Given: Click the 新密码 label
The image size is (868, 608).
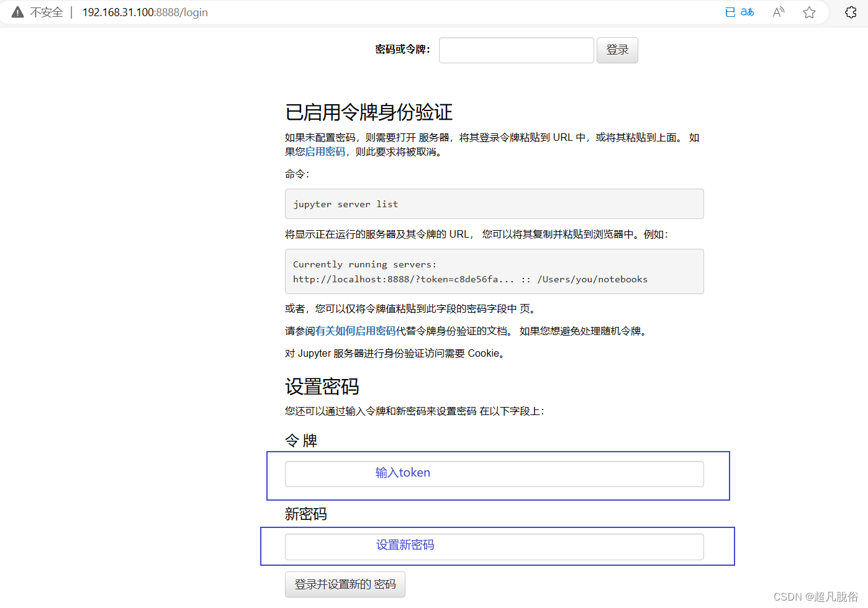Looking at the screenshot, I should point(305,514).
